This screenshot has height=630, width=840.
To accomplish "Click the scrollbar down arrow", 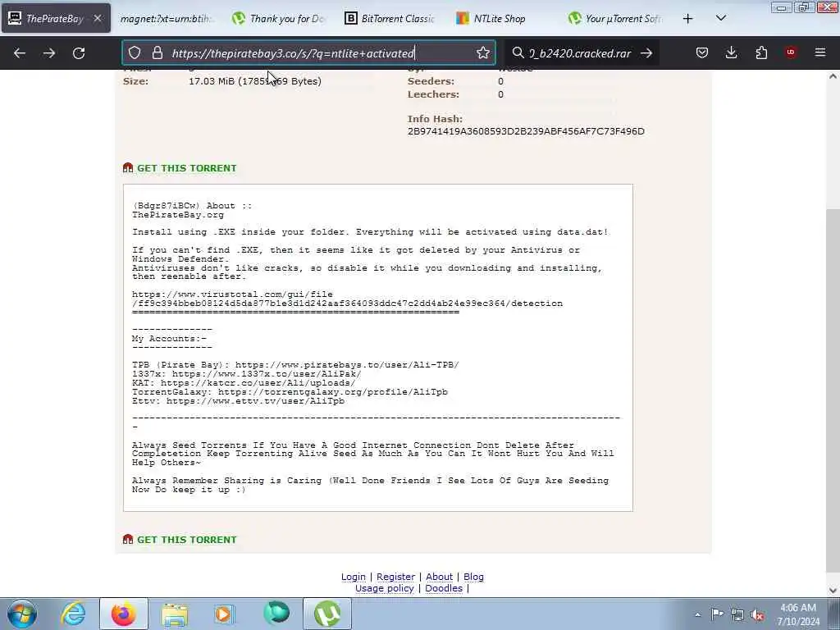I will (833, 591).
